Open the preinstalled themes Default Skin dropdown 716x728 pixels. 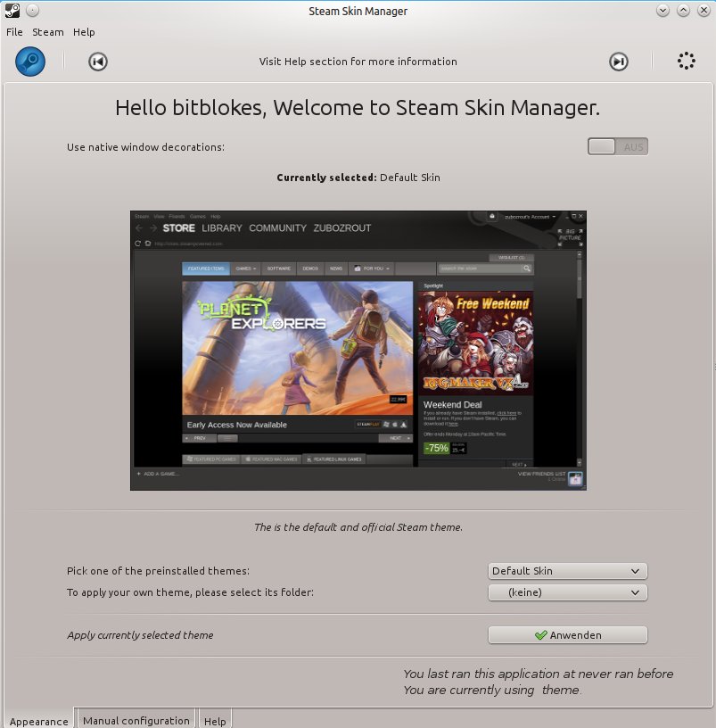click(x=567, y=571)
